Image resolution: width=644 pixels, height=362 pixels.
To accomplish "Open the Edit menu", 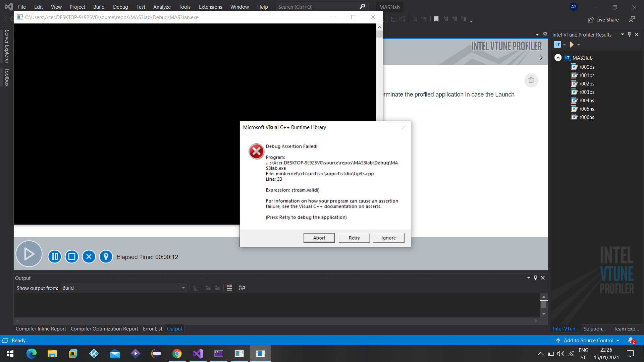I will (39, 7).
